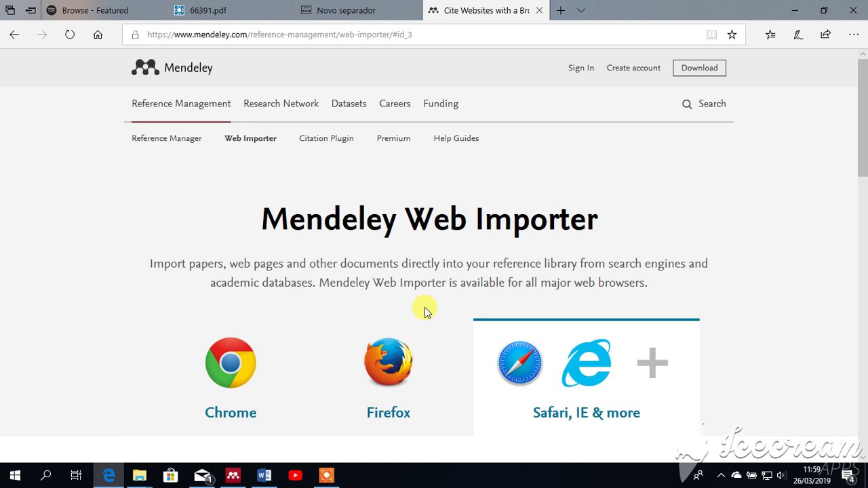Open File Explorer from taskbar
Viewport: 868px width, 488px height.
click(139, 475)
